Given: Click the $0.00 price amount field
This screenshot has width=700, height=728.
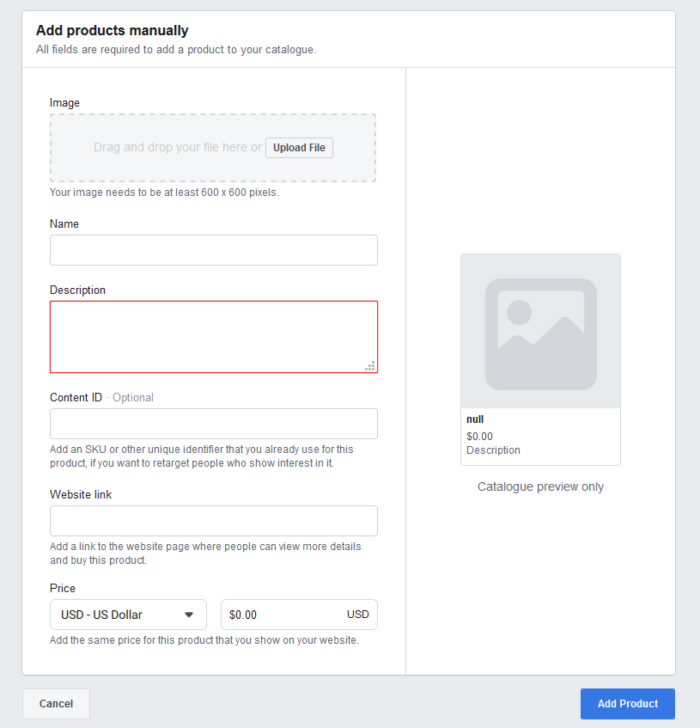Looking at the screenshot, I should click(283, 615).
